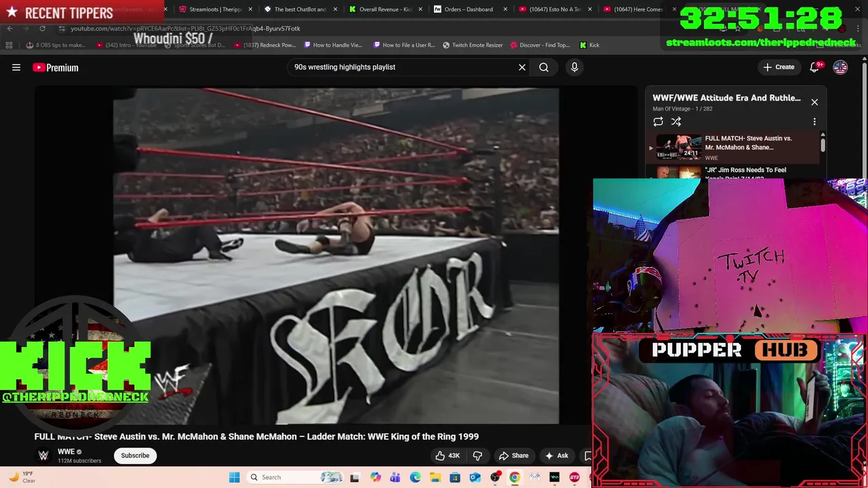Reload the page
This screenshot has height=488, width=868.
(x=42, y=28)
